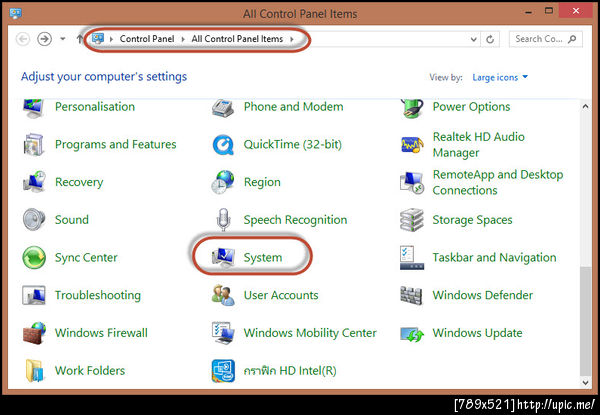
Task: Open the QuickTime (32-bit) icon
Action: pos(223,145)
